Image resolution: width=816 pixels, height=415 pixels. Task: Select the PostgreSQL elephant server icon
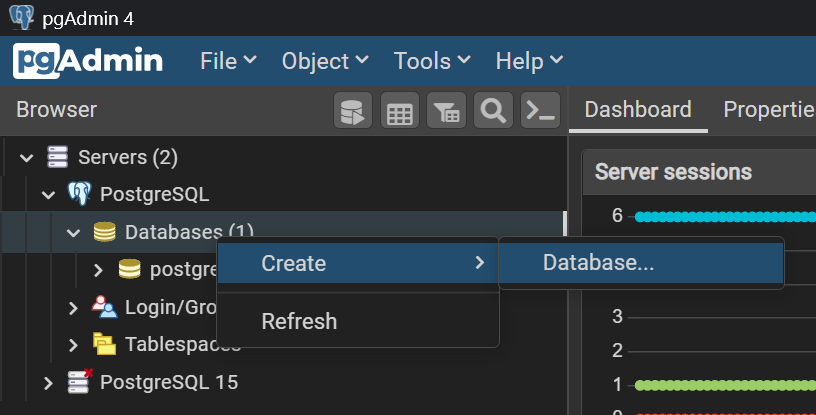pyautogui.click(x=79, y=194)
